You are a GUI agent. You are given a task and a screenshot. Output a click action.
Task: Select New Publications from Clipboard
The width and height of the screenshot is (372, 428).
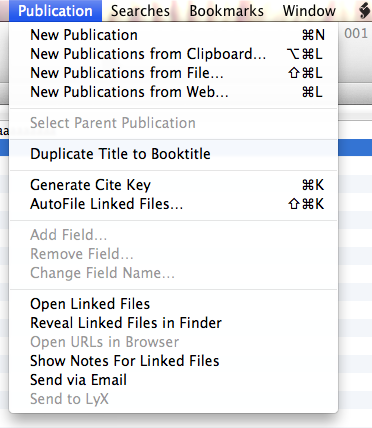pos(174,54)
